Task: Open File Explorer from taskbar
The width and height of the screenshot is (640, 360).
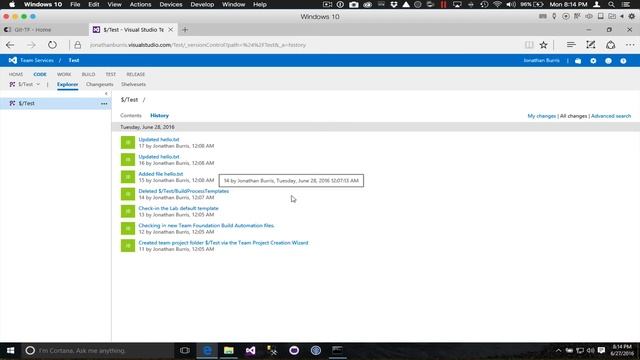Action: (229, 350)
